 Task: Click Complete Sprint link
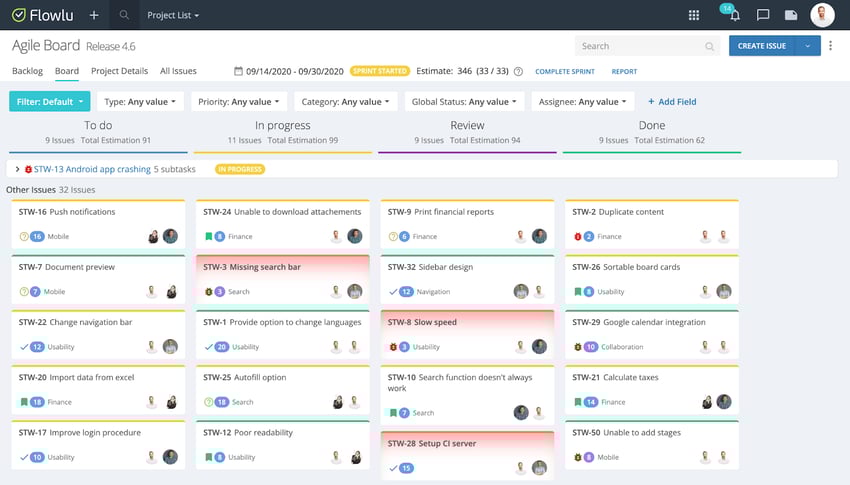coord(565,72)
